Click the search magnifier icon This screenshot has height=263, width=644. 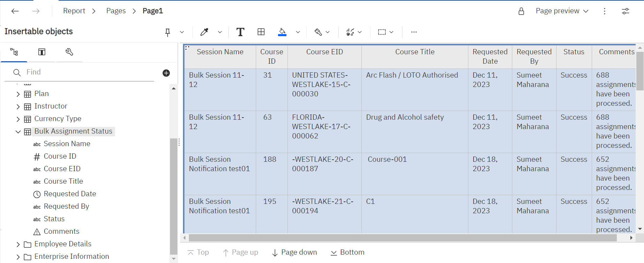click(x=17, y=72)
